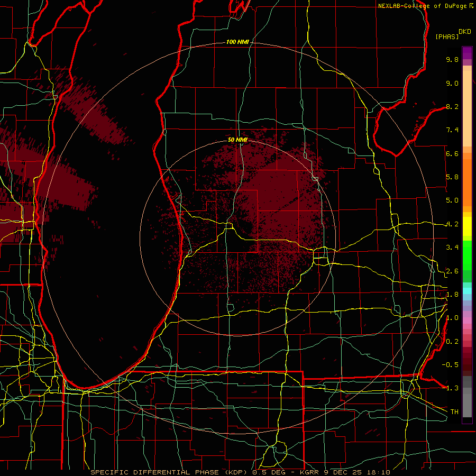Click the 2.6 value on the scale

452,271
